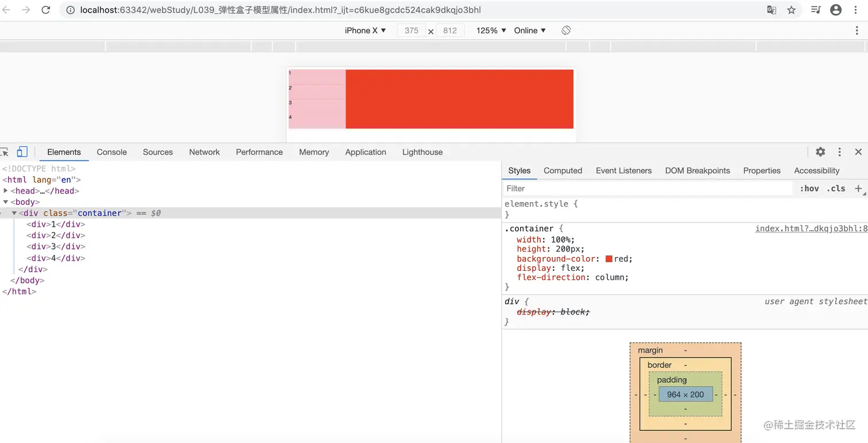Reload the page with the refresh icon
This screenshot has height=443, width=868.
pyautogui.click(x=46, y=10)
